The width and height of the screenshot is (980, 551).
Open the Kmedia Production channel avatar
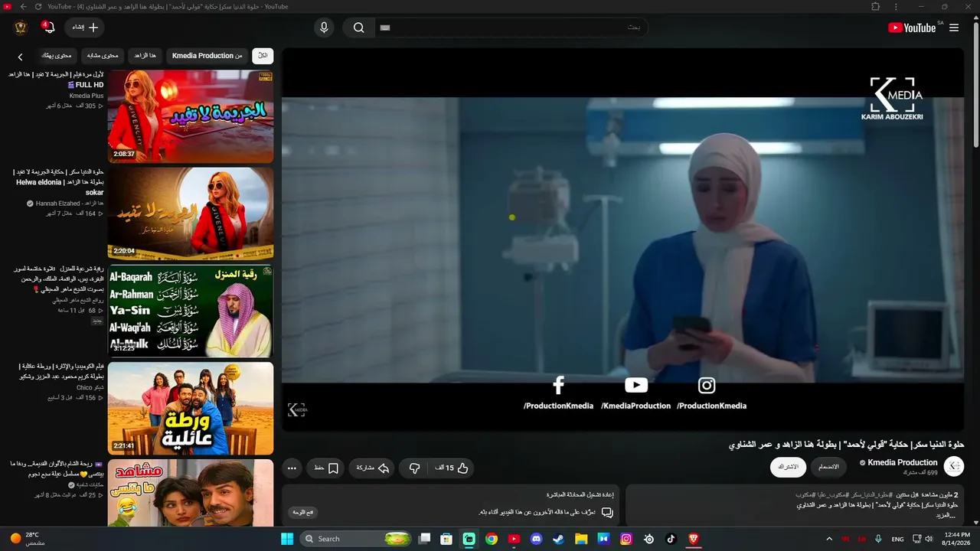point(954,466)
